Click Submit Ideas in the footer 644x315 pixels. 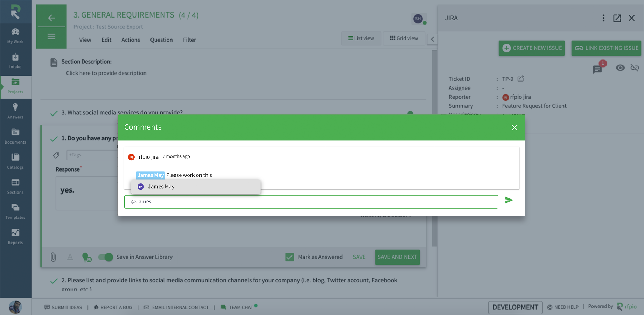click(x=63, y=307)
